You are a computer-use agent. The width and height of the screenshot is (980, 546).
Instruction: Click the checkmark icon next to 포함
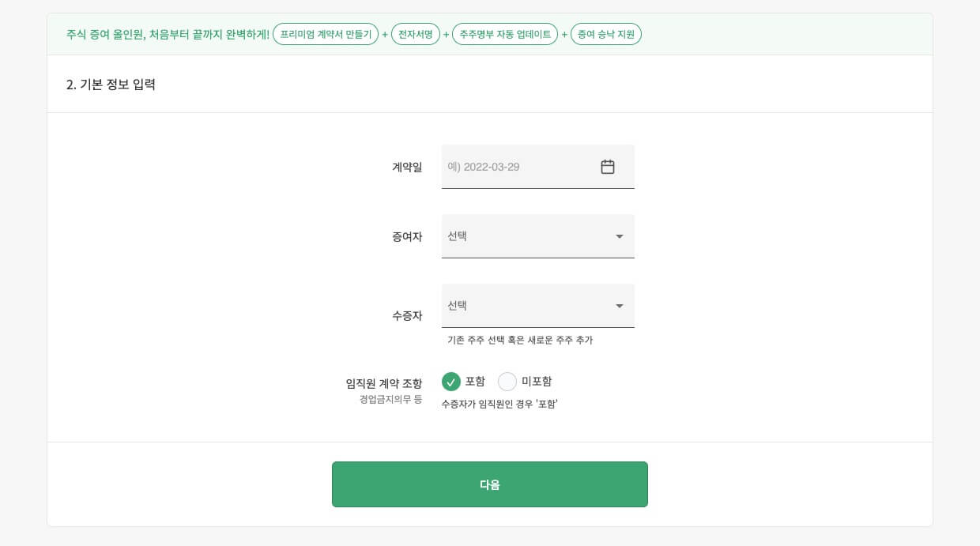tap(451, 382)
